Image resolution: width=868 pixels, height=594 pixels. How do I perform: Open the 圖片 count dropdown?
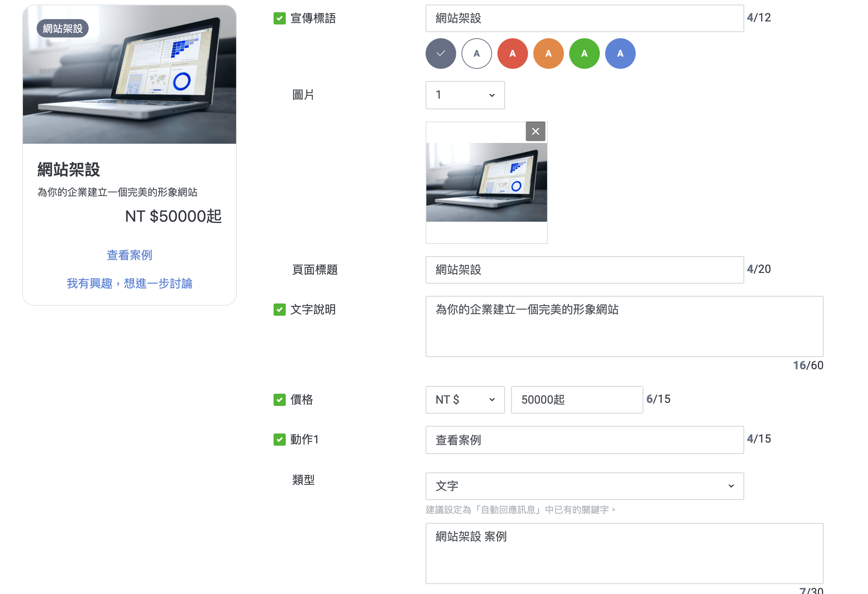tap(465, 95)
